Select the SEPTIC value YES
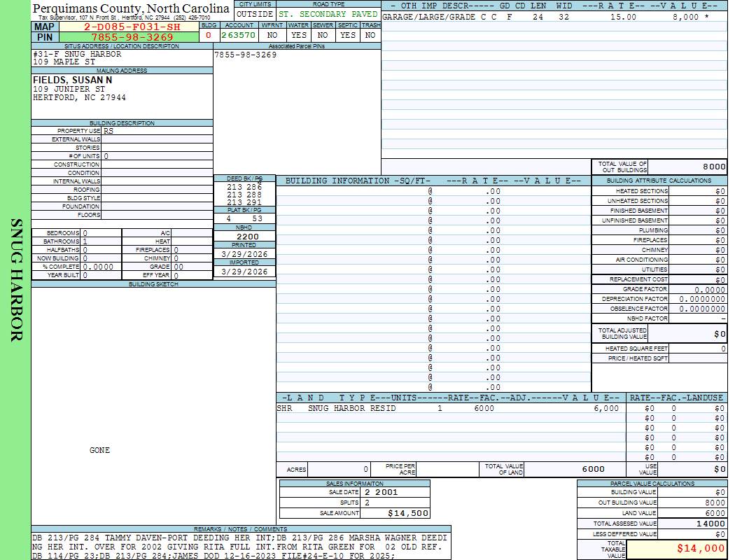735x560 pixels. tap(348, 35)
